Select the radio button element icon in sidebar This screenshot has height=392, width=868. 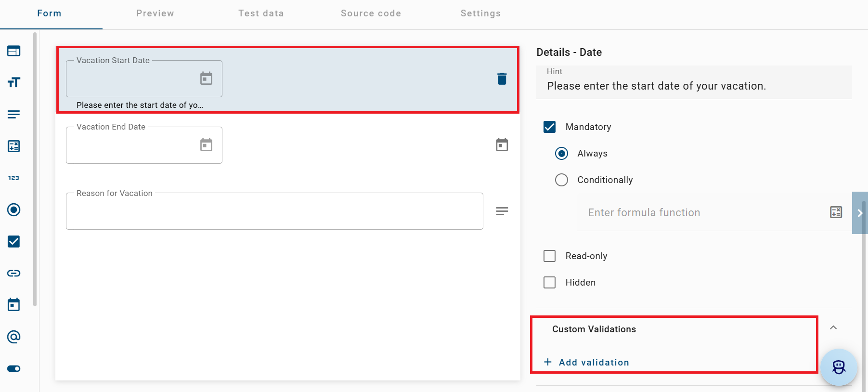13,209
